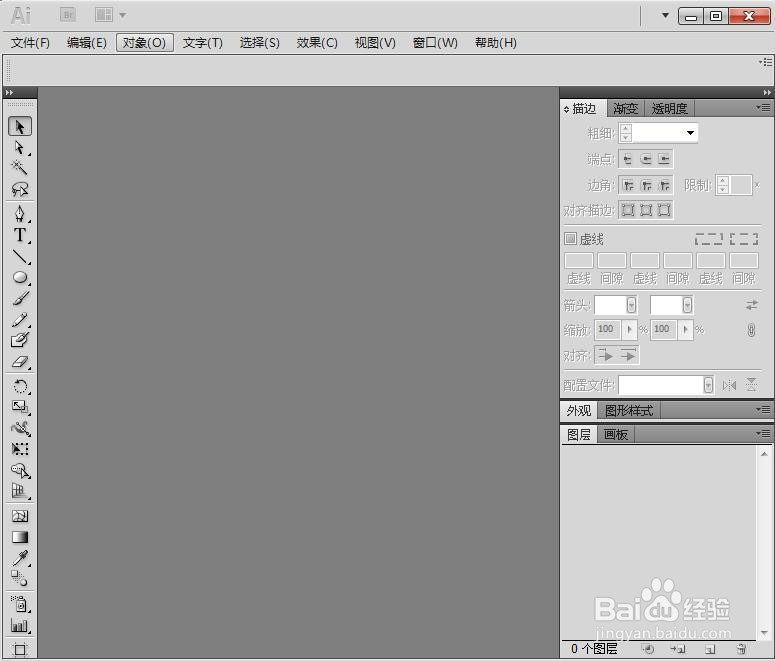Select the Type tool
This screenshot has width=775, height=661.
point(20,235)
